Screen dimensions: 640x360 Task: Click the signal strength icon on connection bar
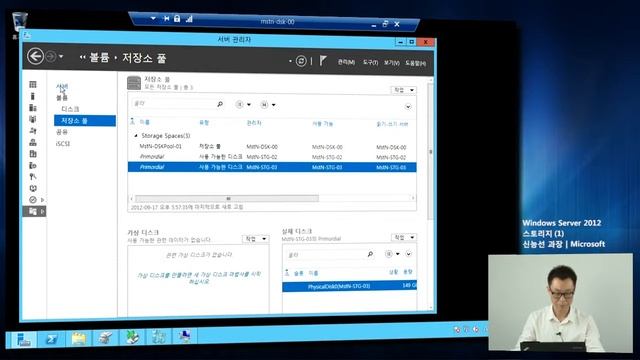[189, 19]
